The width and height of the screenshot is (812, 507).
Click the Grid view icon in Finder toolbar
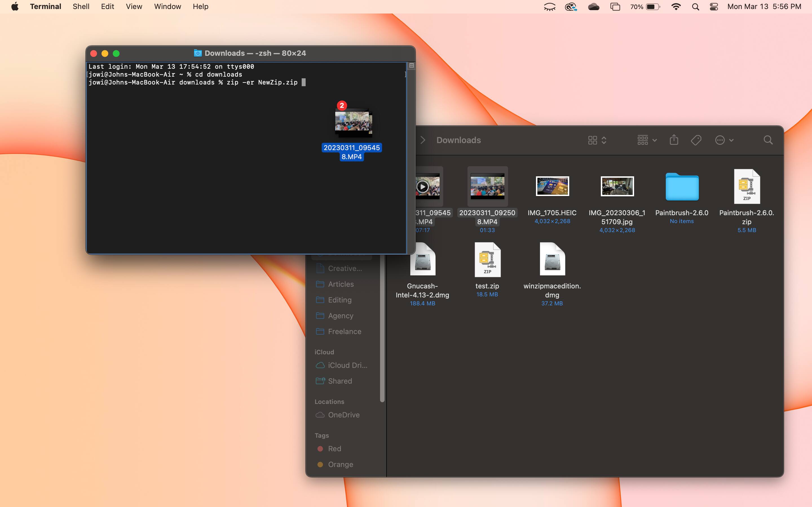point(592,140)
